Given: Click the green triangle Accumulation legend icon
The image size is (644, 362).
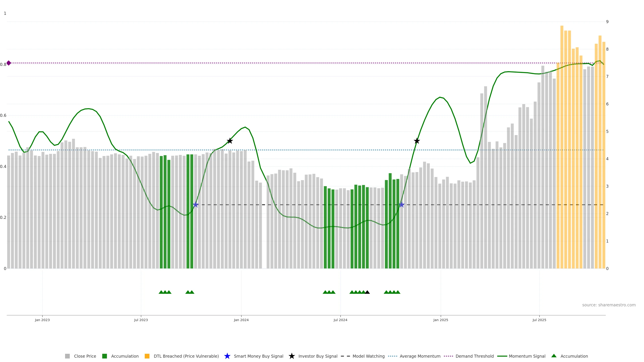Looking at the screenshot, I should point(554,356).
